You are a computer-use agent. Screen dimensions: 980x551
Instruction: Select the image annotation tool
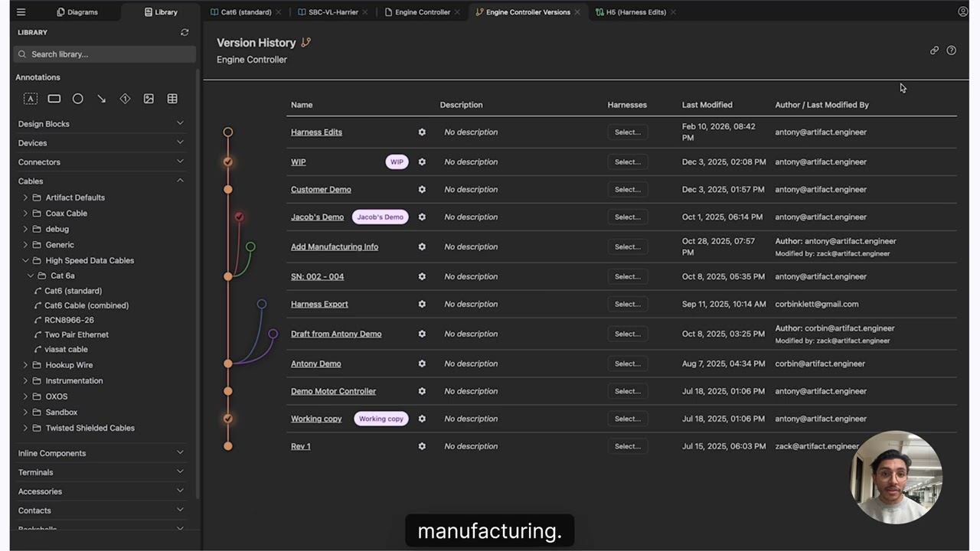(x=149, y=99)
